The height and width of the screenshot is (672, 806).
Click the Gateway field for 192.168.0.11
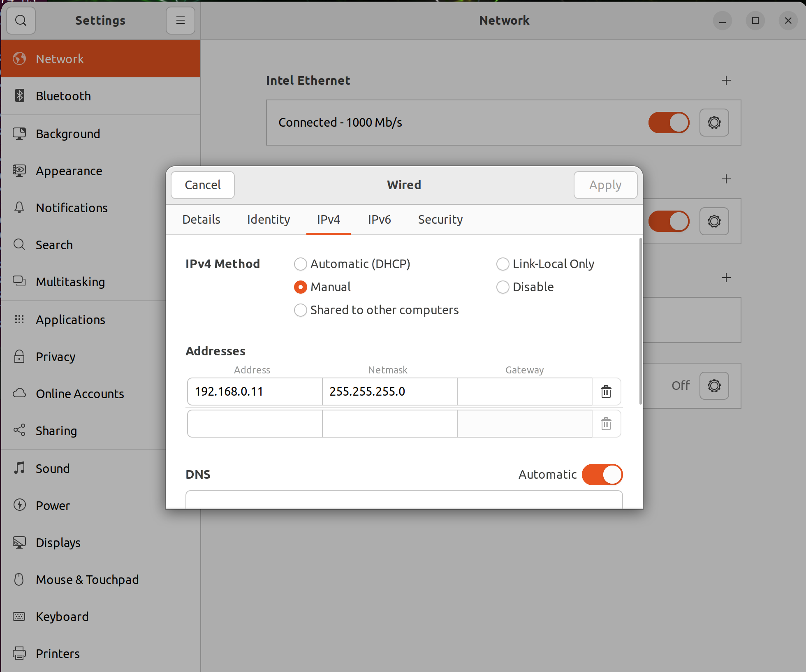tap(524, 392)
